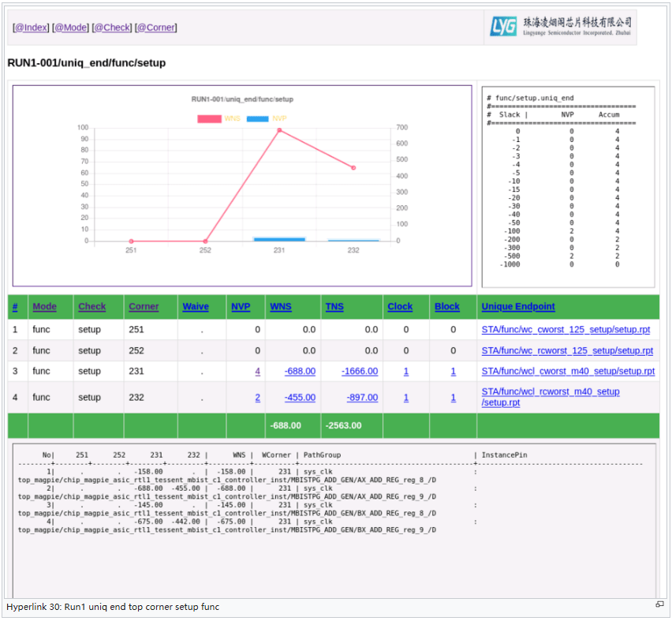Click the enlarge icon beside the caption
This screenshot has height=621, width=672.
[x=659, y=604]
